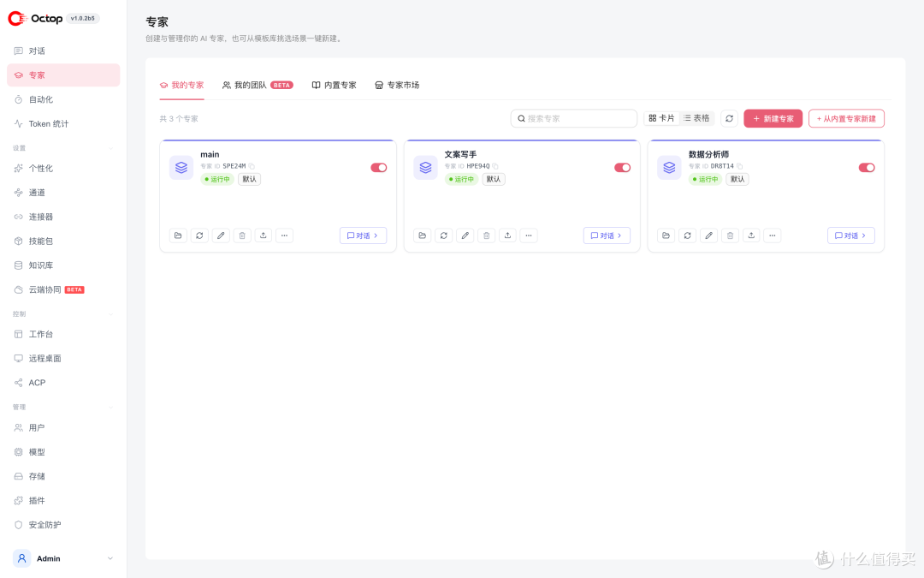The width and height of the screenshot is (924, 578).
Task: Delete the 数据分析师 expert via trash icon
Action: coord(730,235)
